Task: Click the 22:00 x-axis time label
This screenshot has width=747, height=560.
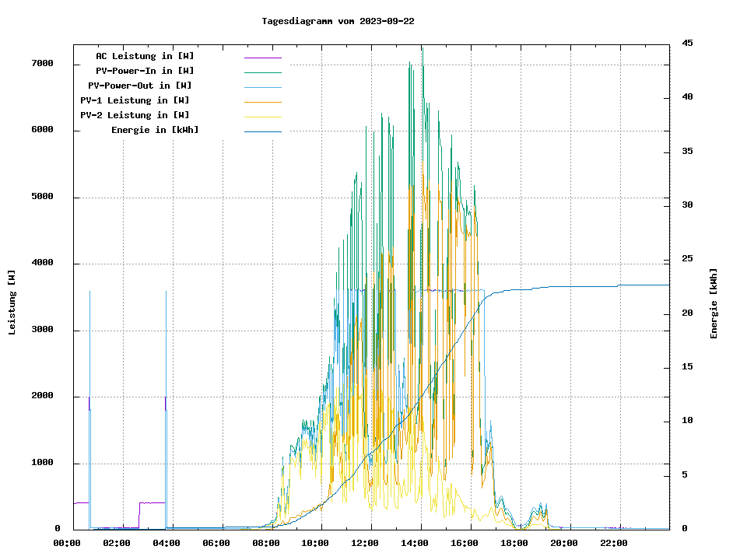Action: pyautogui.click(x=613, y=544)
